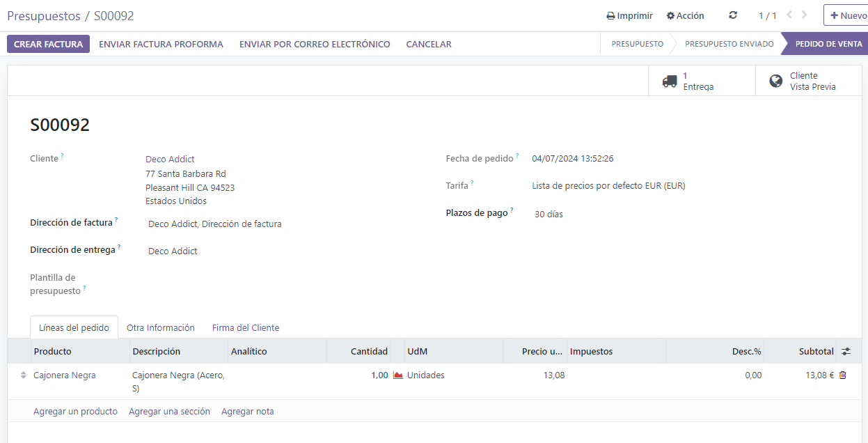Open the Deco Addict customer link

[169, 159]
